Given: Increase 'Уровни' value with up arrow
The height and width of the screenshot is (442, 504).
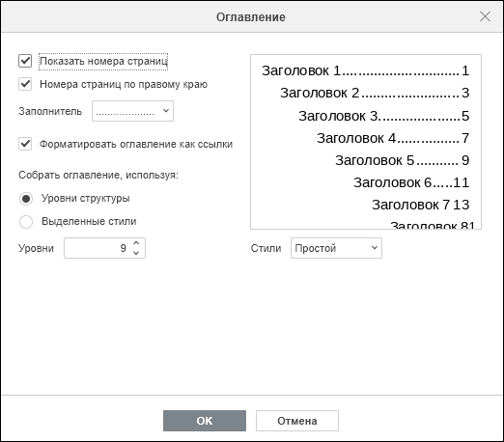Looking at the screenshot, I should tap(136, 243).
